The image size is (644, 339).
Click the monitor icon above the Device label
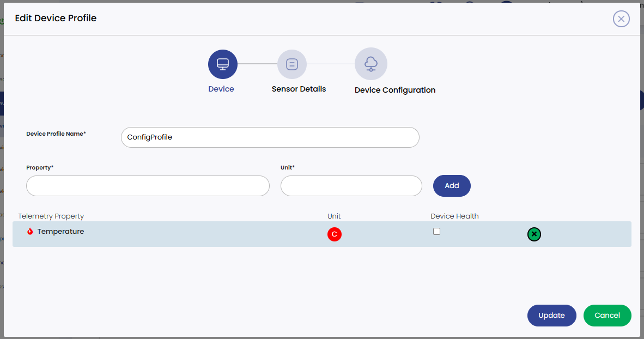coord(222,63)
